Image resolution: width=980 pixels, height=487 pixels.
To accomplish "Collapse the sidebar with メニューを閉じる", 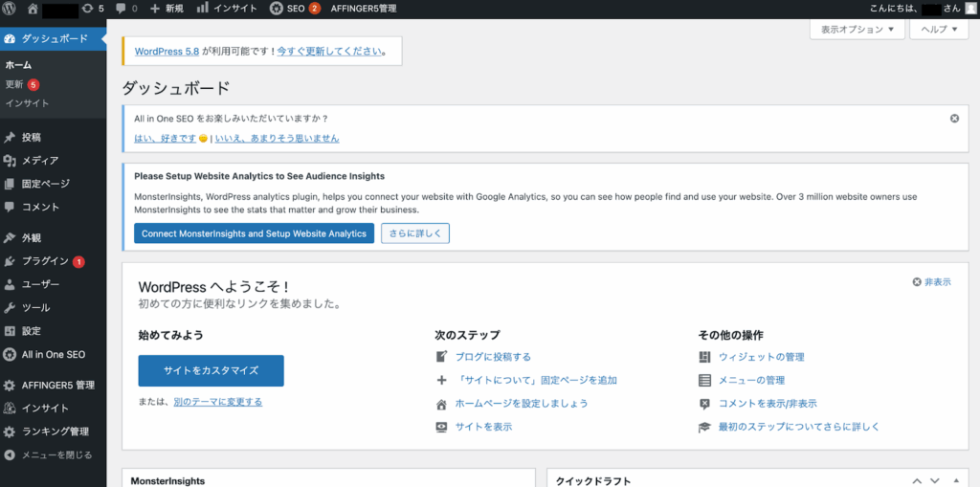I will coord(56,454).
